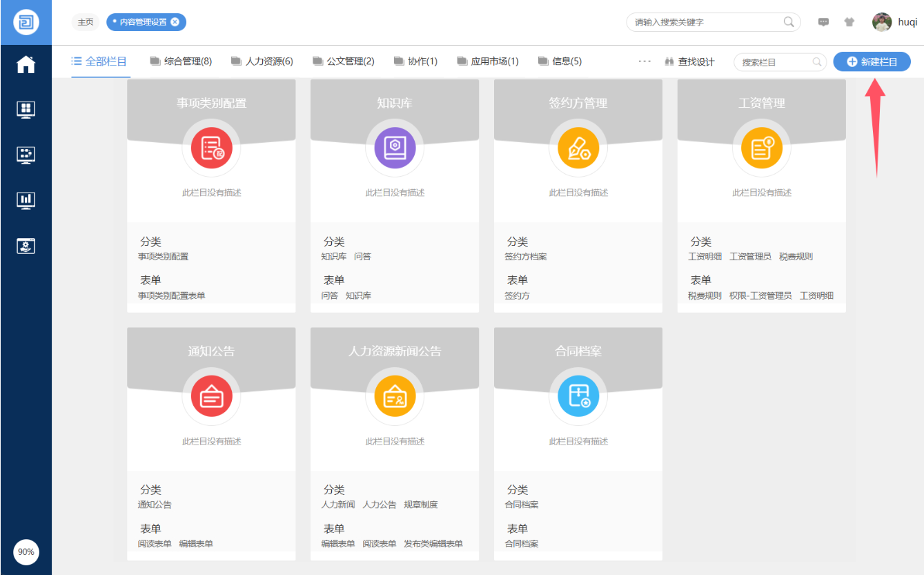Click the 新建栏目 button
Screen dimensions: 924x575
pos(872,61)
